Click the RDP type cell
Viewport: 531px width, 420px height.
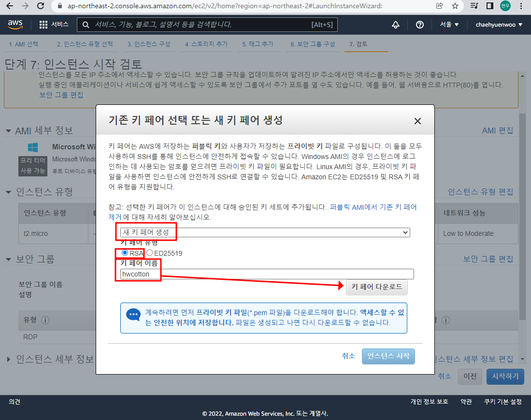click(x=30, y=337)
